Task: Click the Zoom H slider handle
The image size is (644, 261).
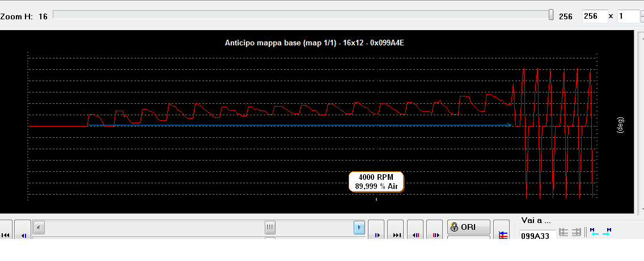Action: pyautogui.click(x=551, y=15)
